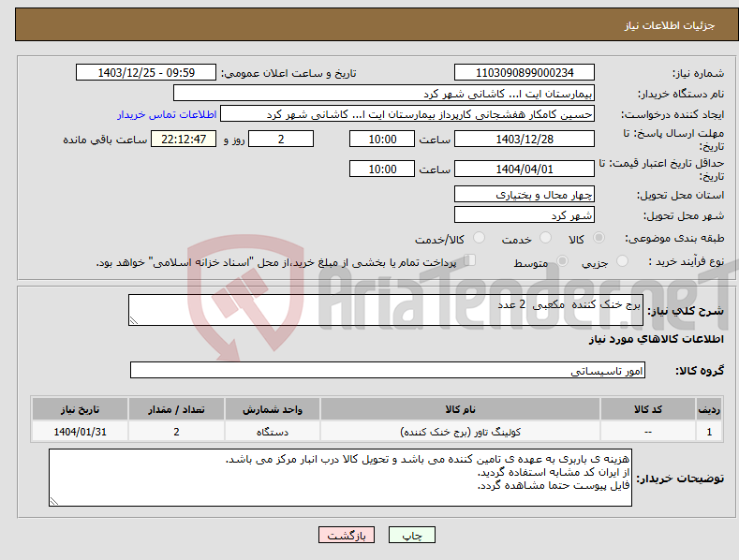Click the نام کالا column header
739x560 pixels.
click(x=460, y=409)
